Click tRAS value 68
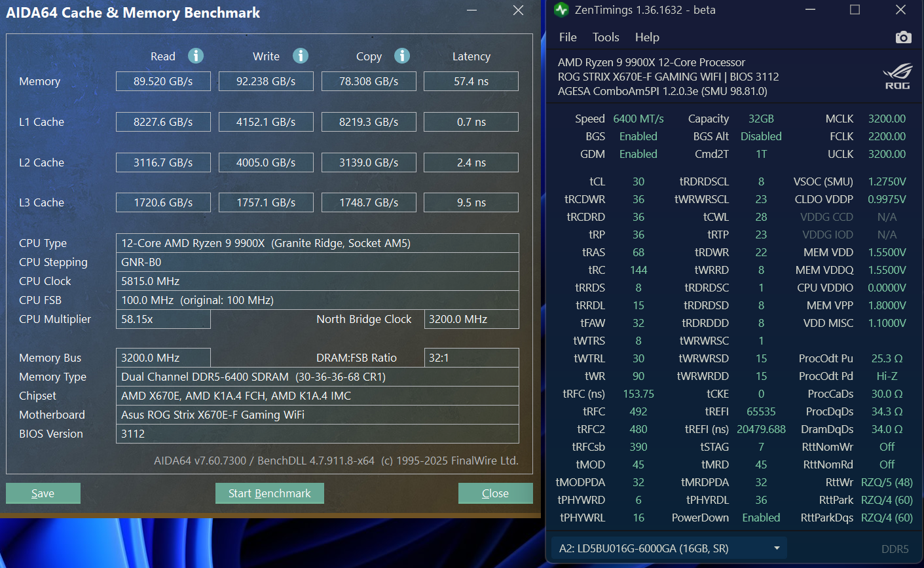 pos(638,252)
